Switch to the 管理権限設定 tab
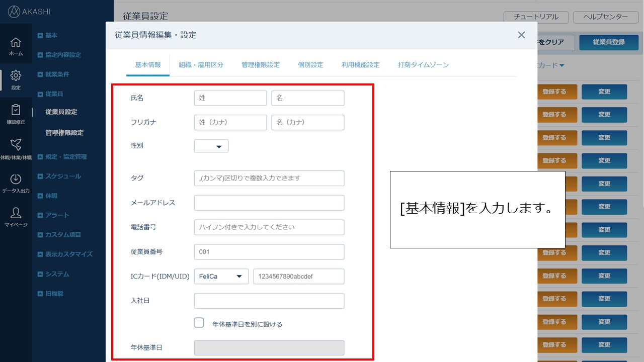 [x=260, y=65]
